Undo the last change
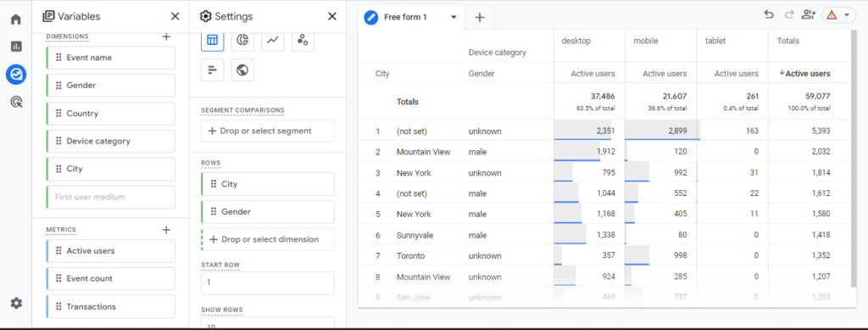 point(769,15)
